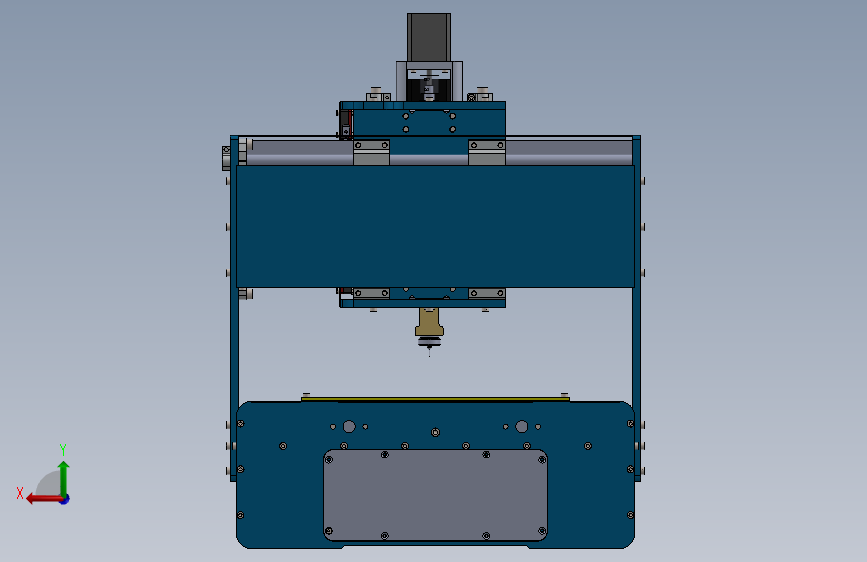Select the upper right linear bearing block
Screen dimensions: 867x562
click(487, 152)
